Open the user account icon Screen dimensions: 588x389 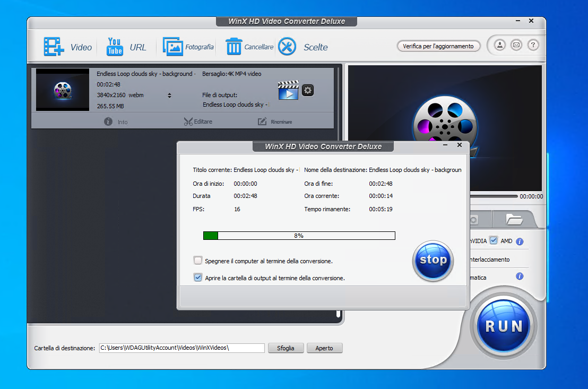[499, 46]
